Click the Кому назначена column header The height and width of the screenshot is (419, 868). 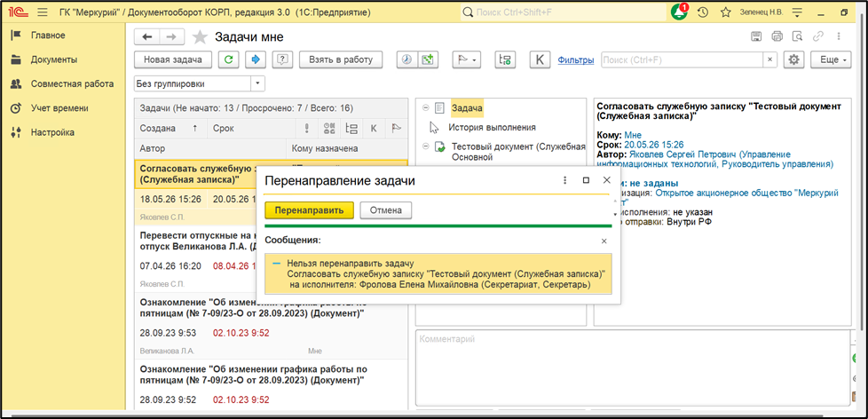point(347,148)
